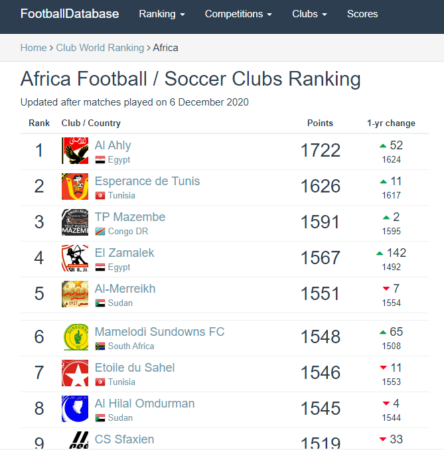Click the FootballDatabase site title
444x450 pixels.
(70, 14)
